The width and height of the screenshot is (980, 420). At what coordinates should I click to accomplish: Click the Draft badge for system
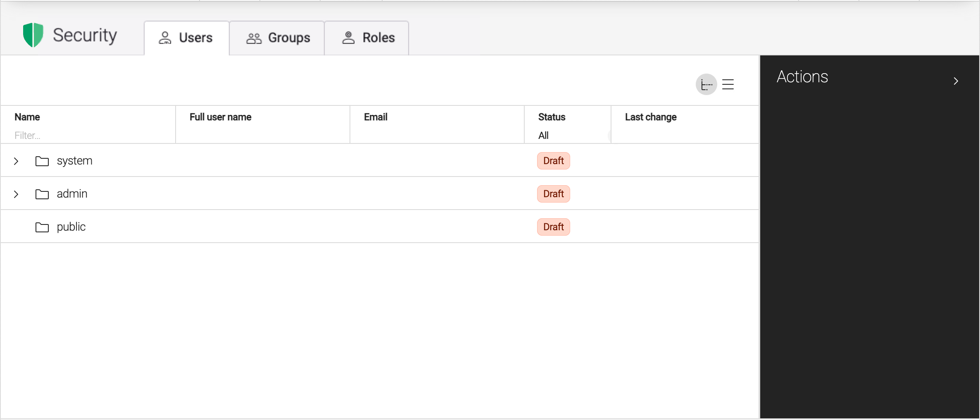point(553,161)
